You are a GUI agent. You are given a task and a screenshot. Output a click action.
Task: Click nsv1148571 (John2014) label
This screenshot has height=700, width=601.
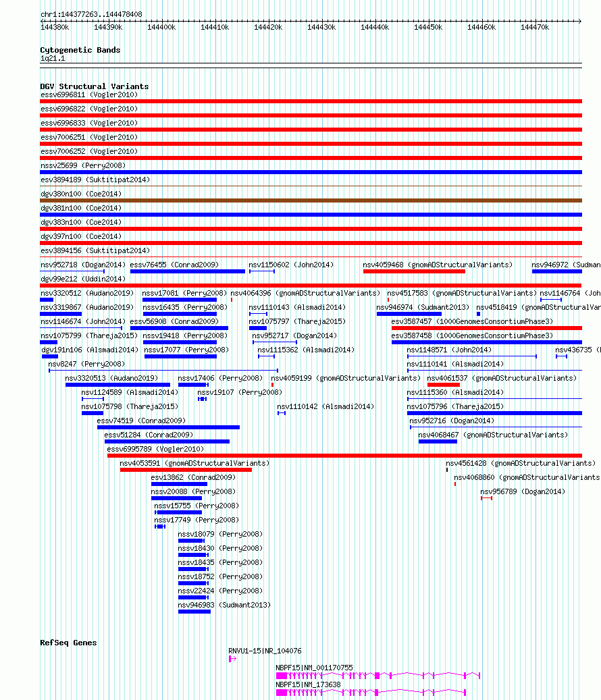pos(449,350)
